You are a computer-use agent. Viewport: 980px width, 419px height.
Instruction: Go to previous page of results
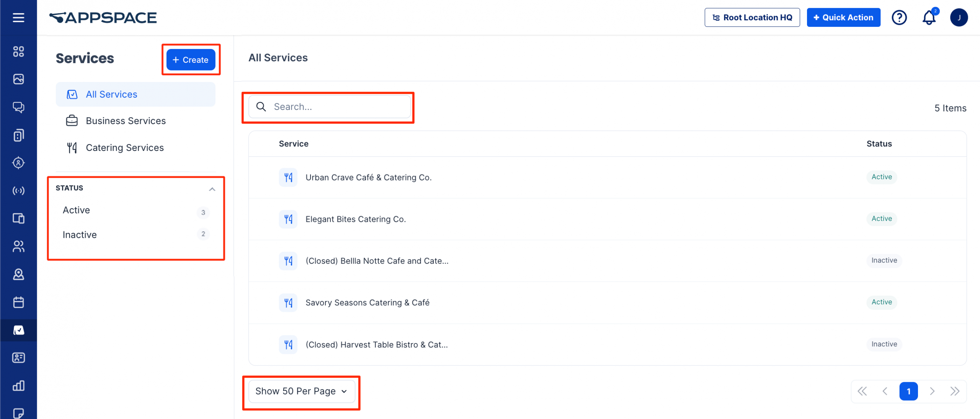pos(885,391)
